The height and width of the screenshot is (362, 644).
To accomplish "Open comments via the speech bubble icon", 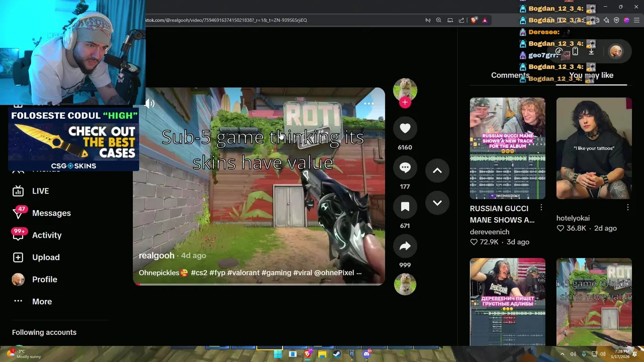I will click(x=405, y=168).
